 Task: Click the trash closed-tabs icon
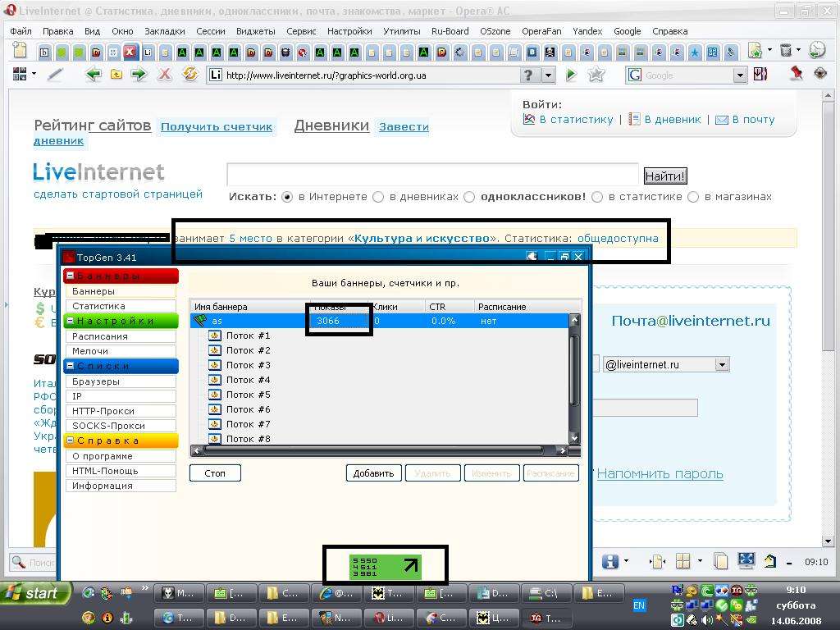click(785, 50)
